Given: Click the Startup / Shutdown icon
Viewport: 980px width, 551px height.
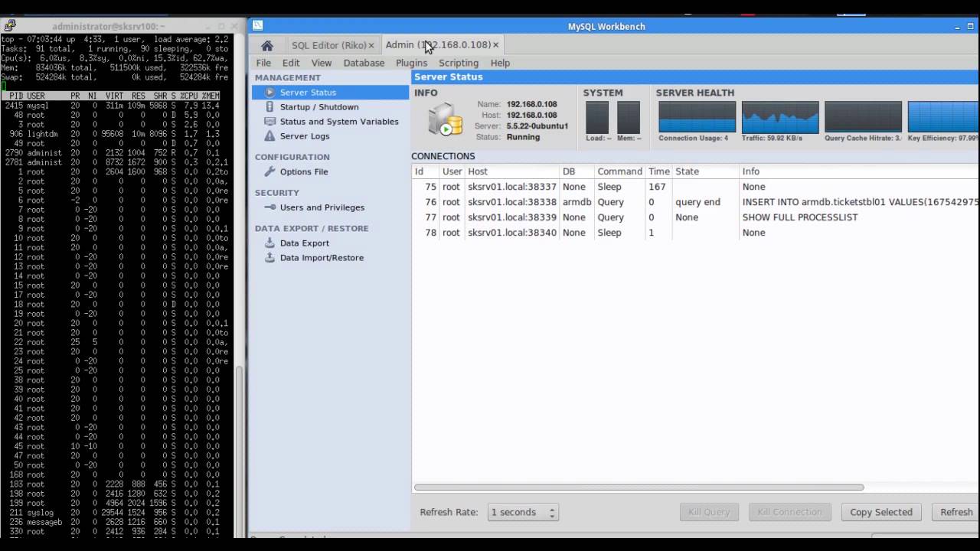Looking at the screenshot, I should coord(269,107).
